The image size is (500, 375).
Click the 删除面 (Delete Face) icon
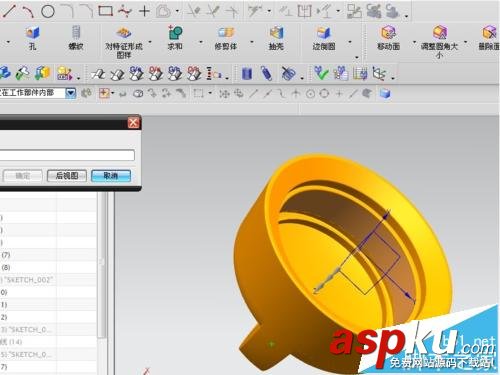[x=490, y=33]
